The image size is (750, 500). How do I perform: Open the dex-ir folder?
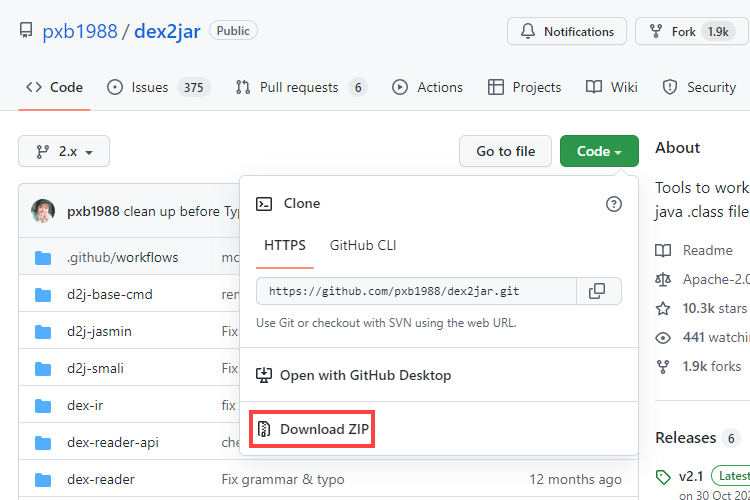pos(85,405)
